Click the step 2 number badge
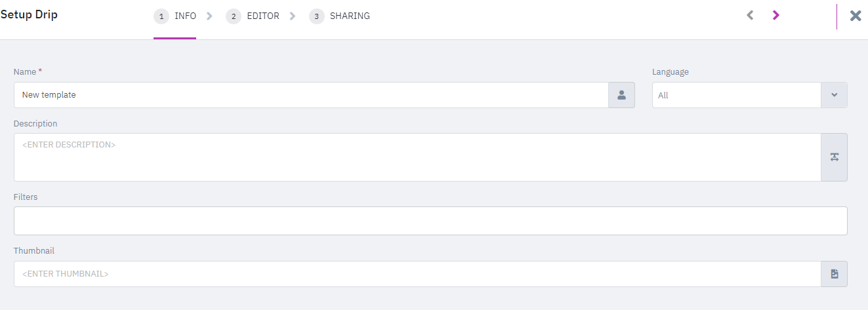Image resolution: width=868 pixels, height=310 pixels. coord(233,16)
